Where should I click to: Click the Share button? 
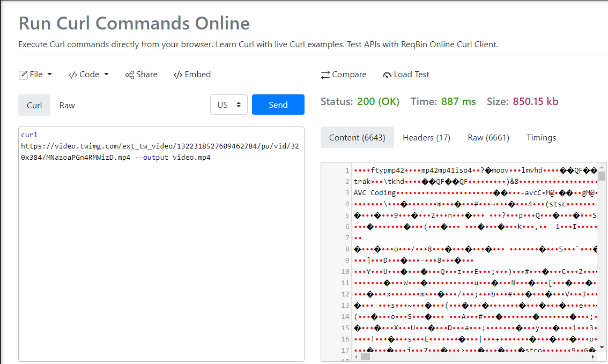141,75
